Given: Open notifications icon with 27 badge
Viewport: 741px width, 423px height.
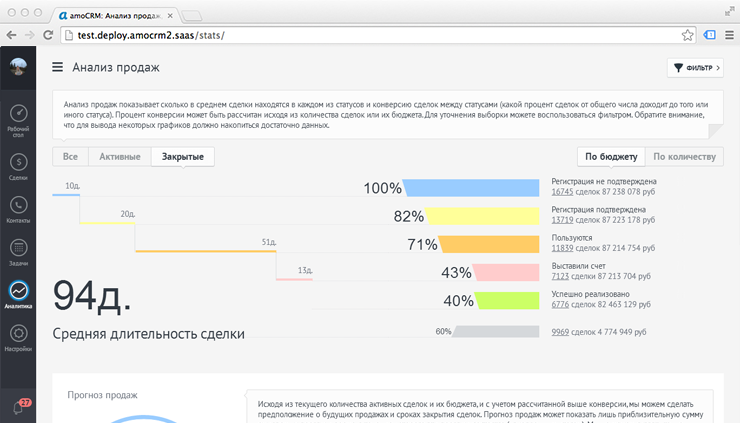Looking at the screenshot, I should tap(19, 405).
